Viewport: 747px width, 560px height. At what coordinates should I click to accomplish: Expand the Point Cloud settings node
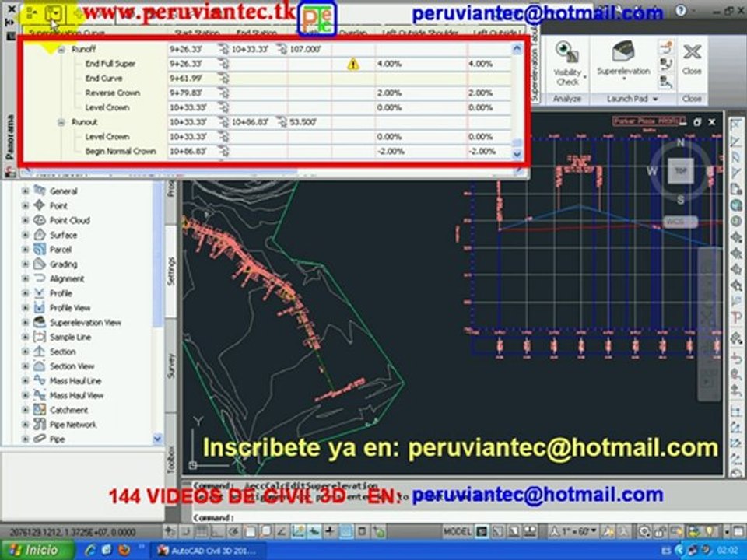[25, 220]
